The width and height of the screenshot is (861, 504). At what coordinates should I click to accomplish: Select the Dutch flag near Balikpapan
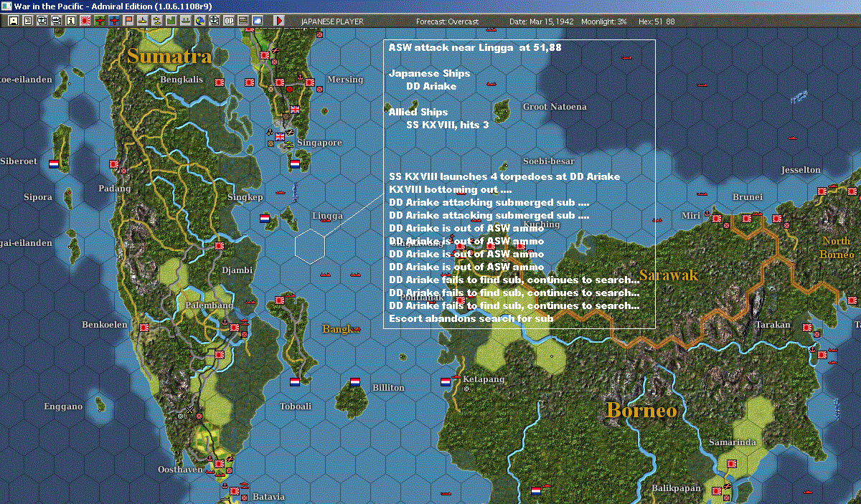[x=535, y=491]
